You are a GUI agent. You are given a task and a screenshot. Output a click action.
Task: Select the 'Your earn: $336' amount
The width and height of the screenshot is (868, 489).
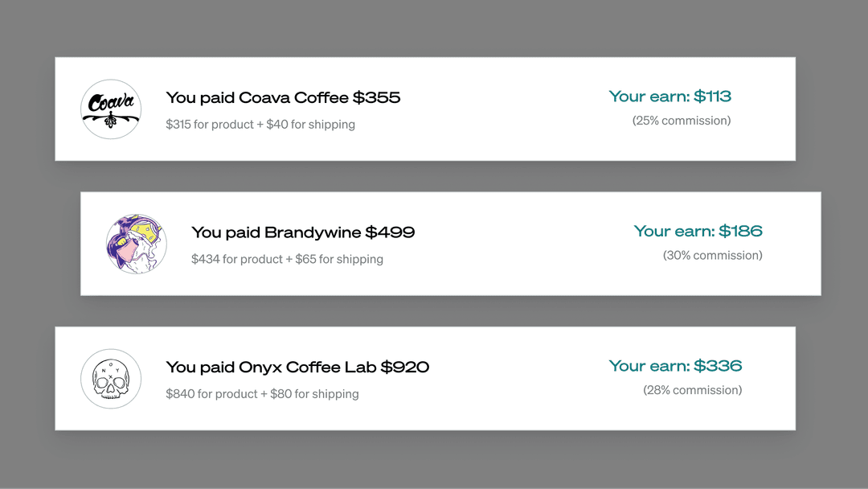pyautogui.click(x=675, y=365)
